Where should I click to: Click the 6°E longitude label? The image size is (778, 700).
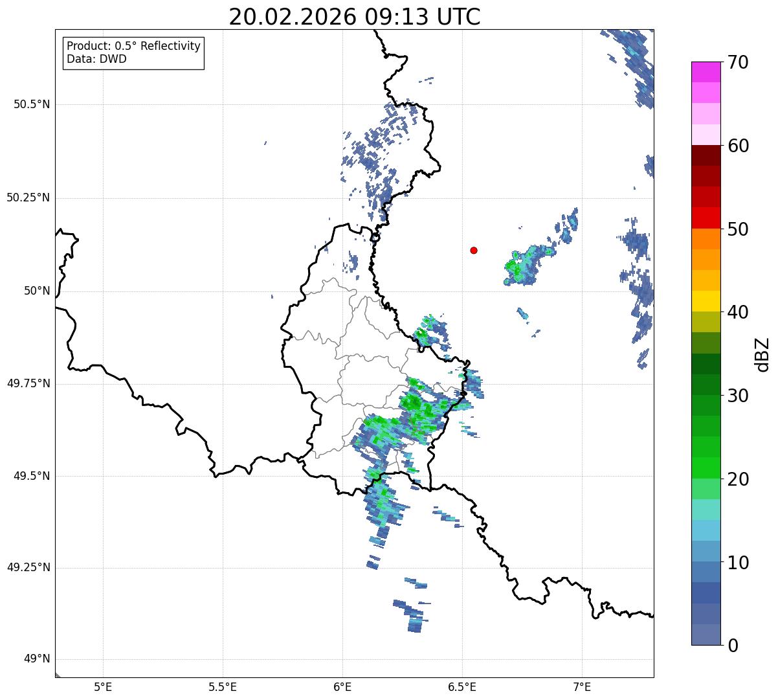342,686
